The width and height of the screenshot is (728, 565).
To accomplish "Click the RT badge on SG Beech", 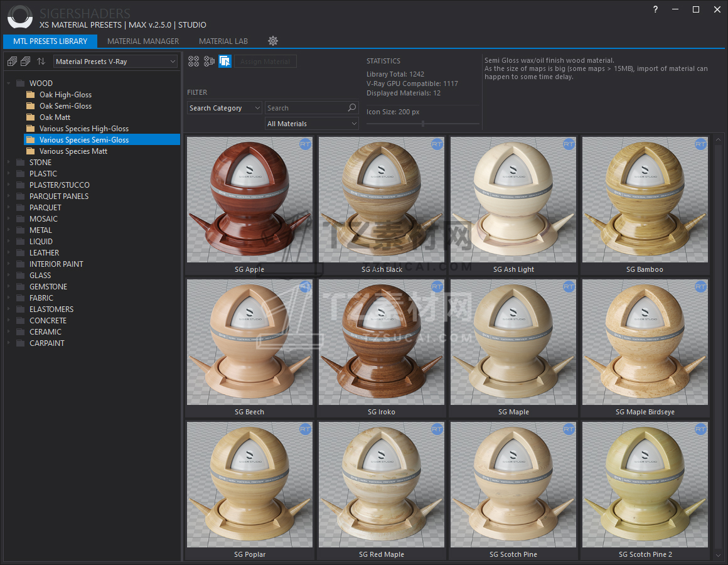I will tap(305, 287).
